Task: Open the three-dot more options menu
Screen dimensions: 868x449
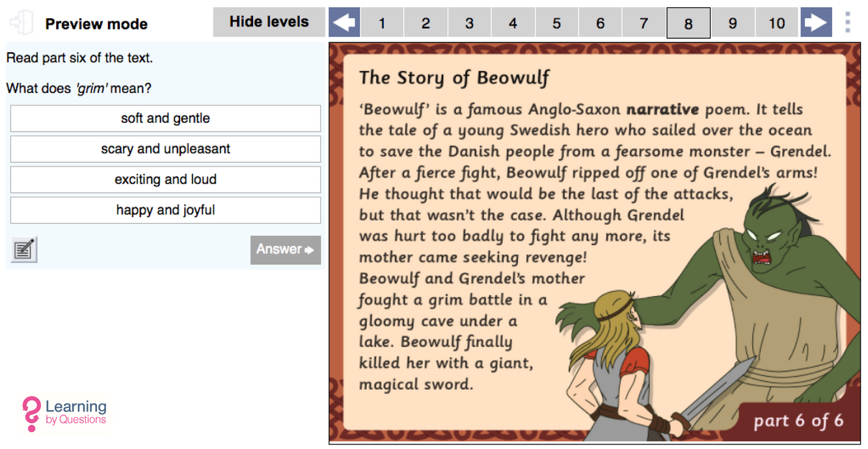Action: [x=847, y=23]
